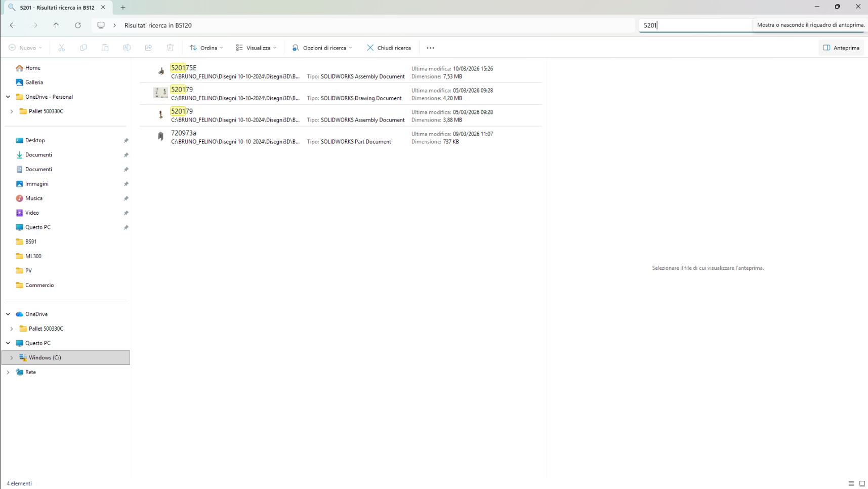Click Chiudi ricerca to close search

(x=389, y=48)
